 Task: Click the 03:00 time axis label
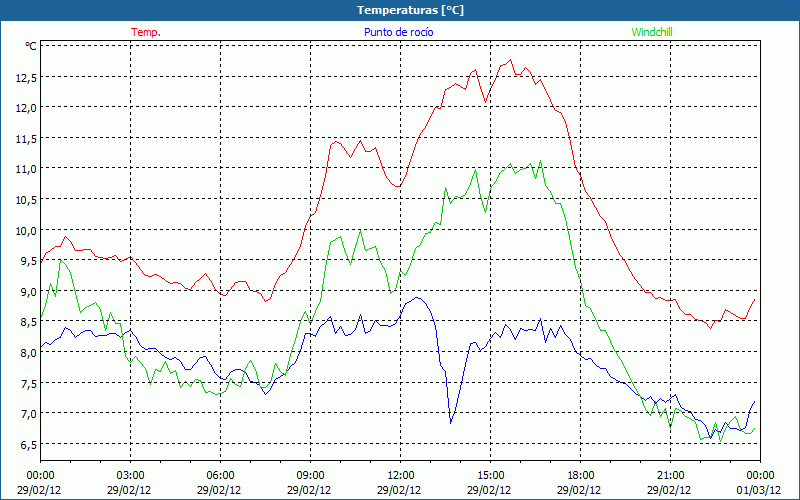pos(131,476)
